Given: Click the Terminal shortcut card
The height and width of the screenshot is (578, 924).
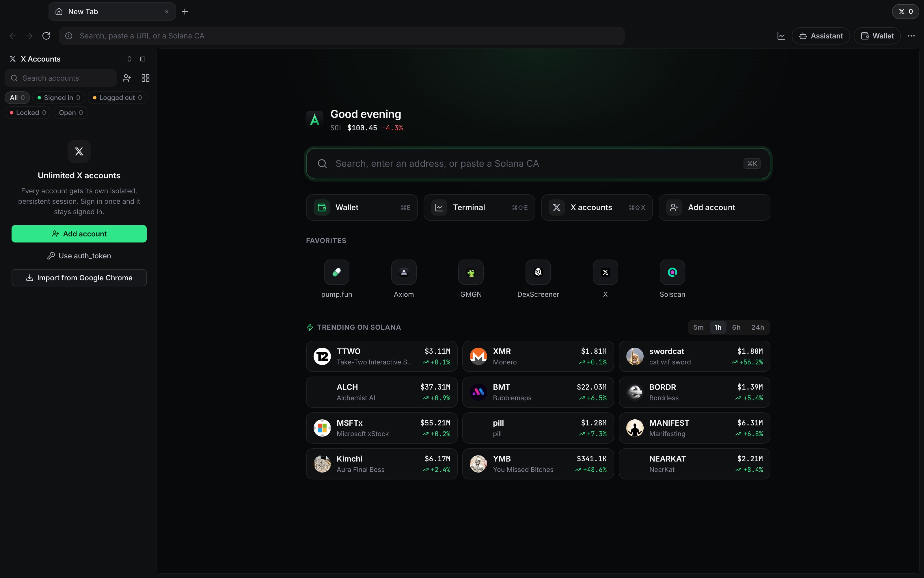Looking at the screenshot, I should coord(479,207).
